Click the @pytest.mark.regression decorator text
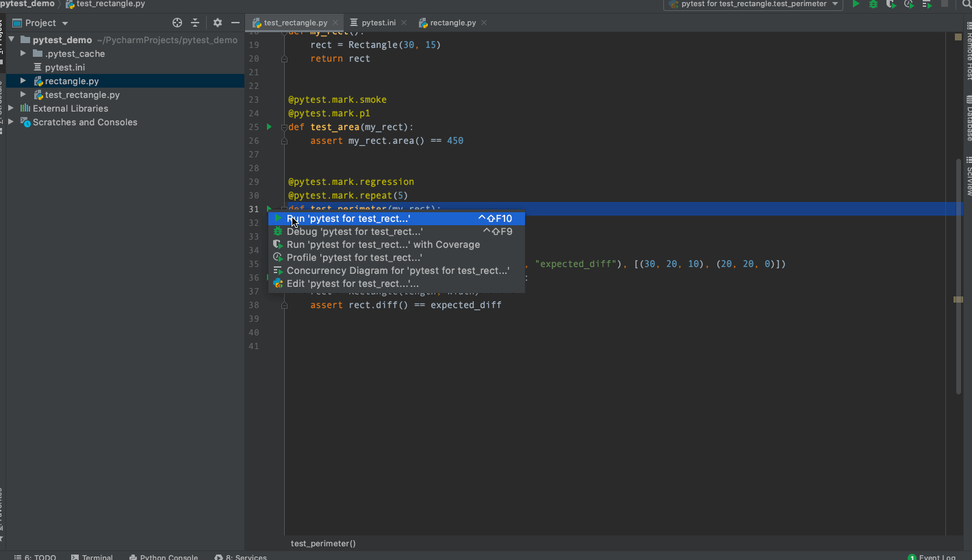 tap(351, 181)
